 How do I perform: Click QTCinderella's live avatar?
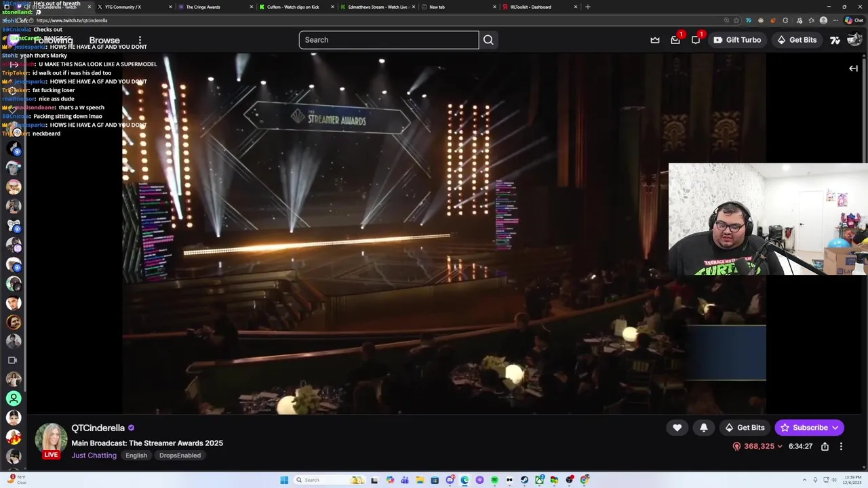(52, 440)
